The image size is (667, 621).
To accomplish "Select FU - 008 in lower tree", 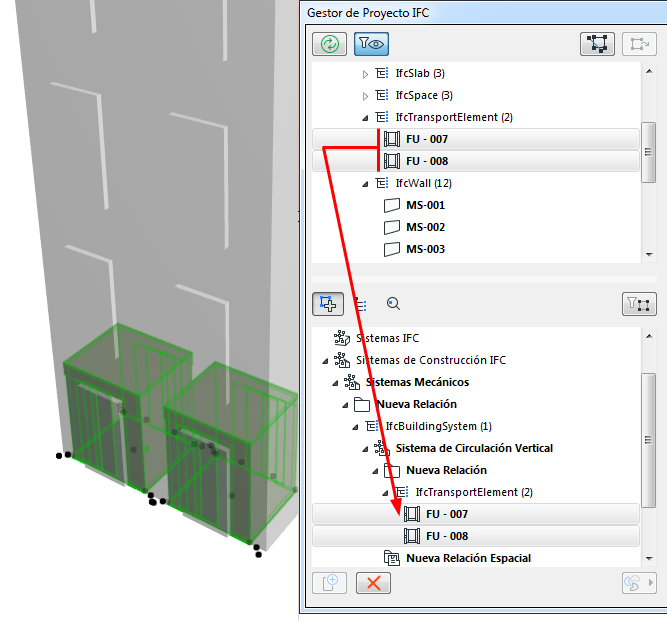I will click(x=476, y=536).
